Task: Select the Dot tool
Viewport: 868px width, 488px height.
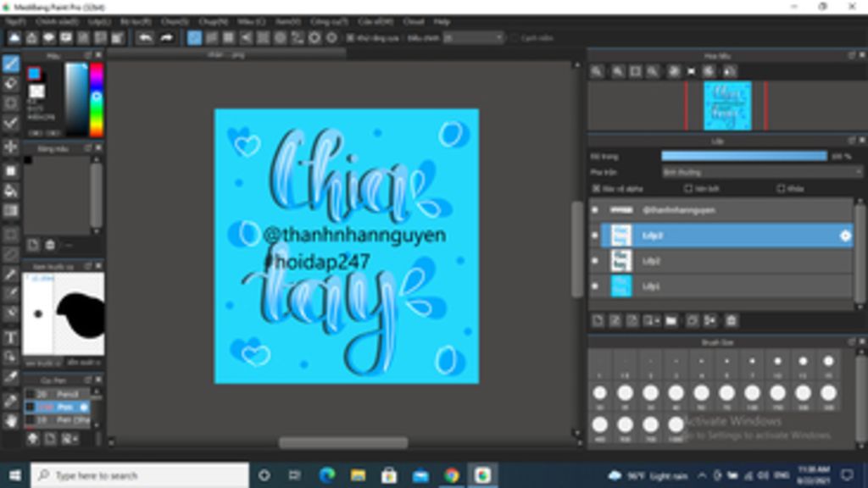Action: (x=10, y=103)
